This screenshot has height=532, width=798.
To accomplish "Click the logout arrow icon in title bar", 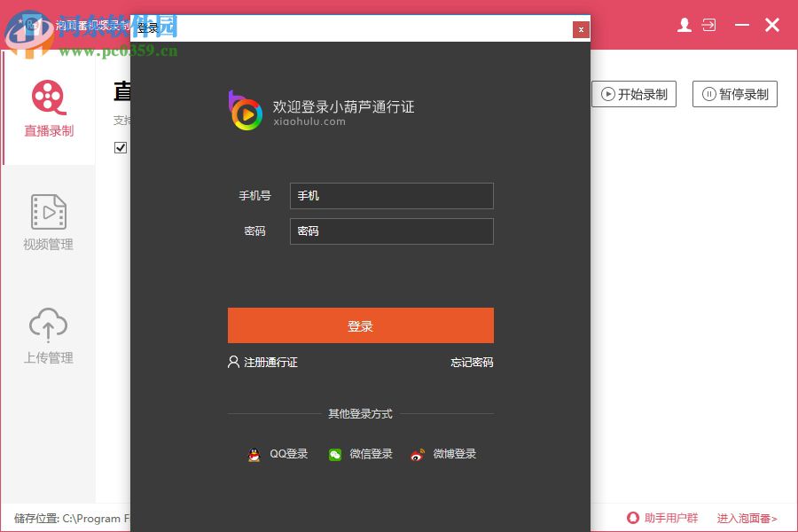I will pos(711,25).
